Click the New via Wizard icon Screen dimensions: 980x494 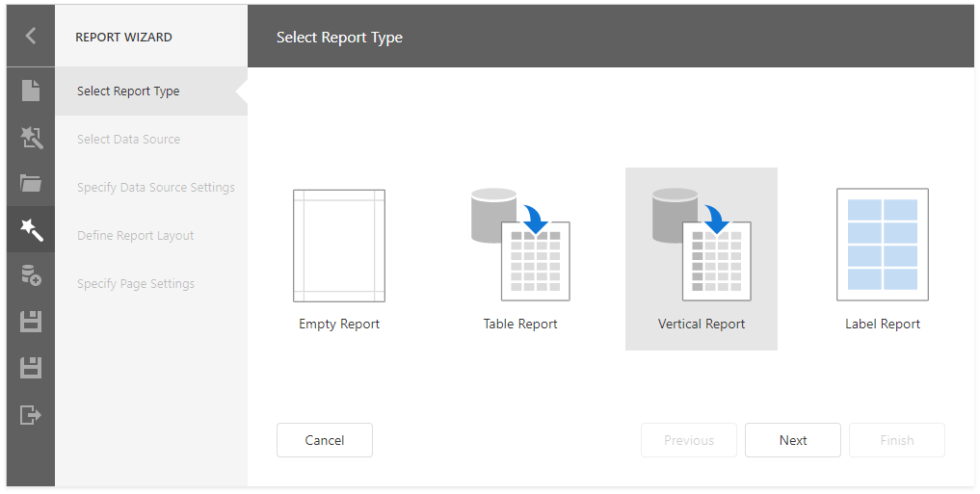tap(31, 138)
